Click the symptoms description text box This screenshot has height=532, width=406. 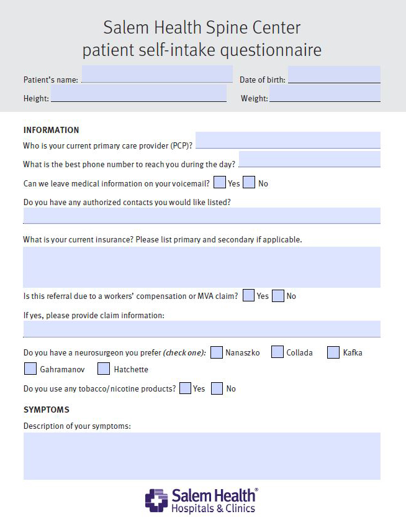(x=202, y=456)
